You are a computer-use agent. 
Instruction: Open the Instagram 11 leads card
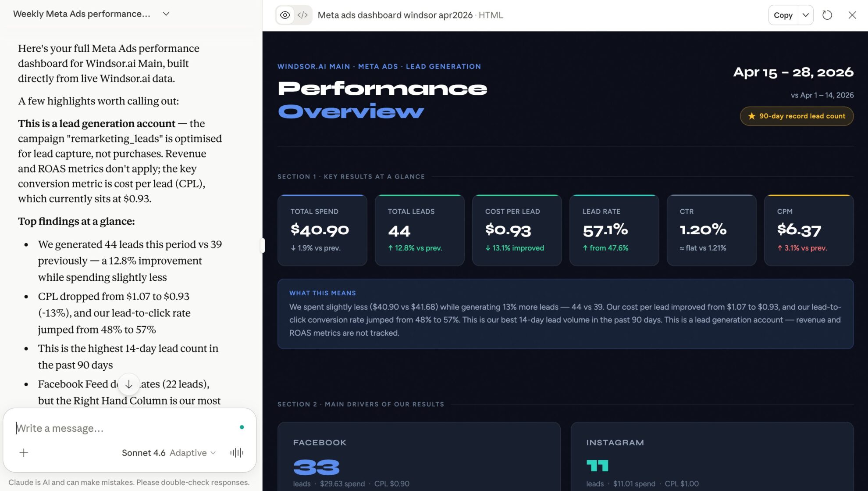(x=712, y=456)
